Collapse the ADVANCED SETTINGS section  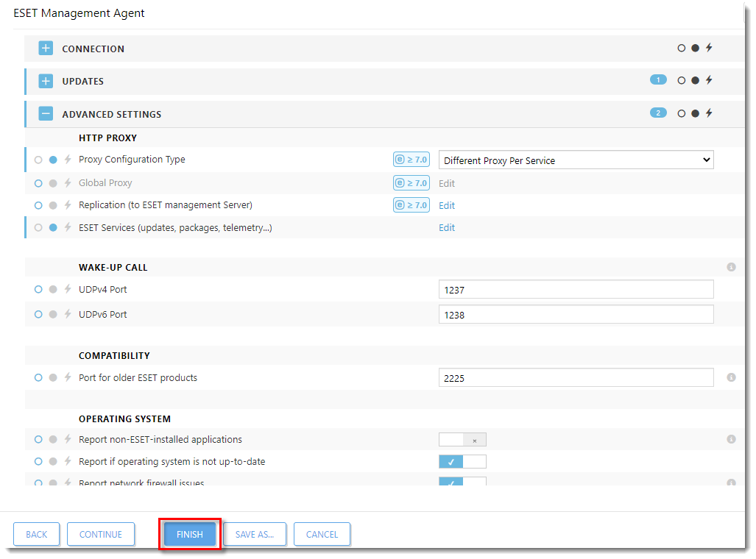pos(46,114)
